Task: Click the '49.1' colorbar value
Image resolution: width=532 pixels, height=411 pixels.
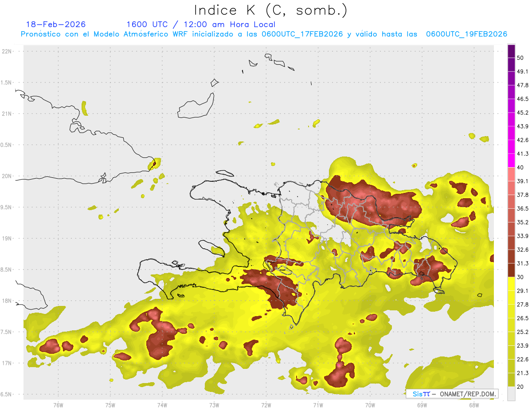Action: coord(523,71)
